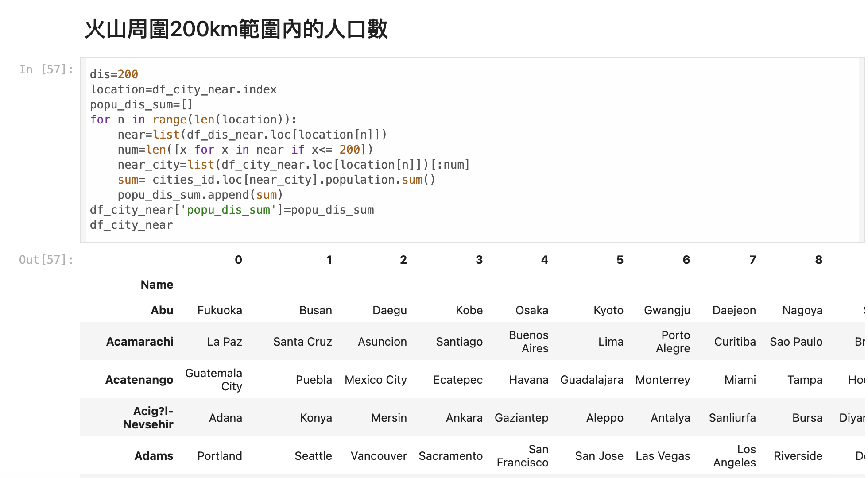Click the 'popu_dis_sum=[]' code line

click(x=141, y=104)
